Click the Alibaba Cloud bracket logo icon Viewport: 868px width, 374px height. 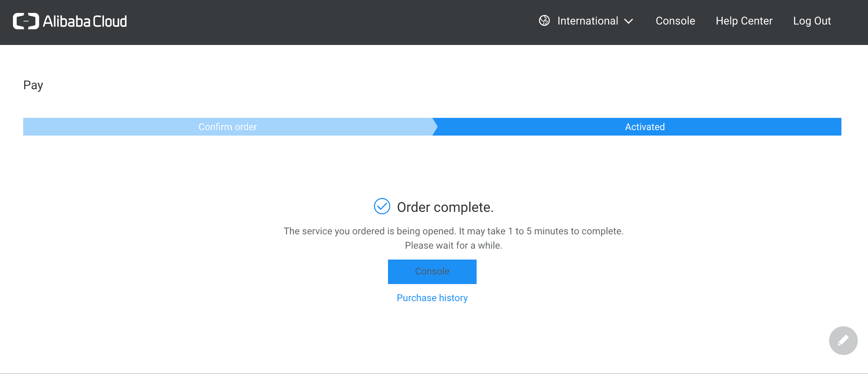[x=26, y=21]
